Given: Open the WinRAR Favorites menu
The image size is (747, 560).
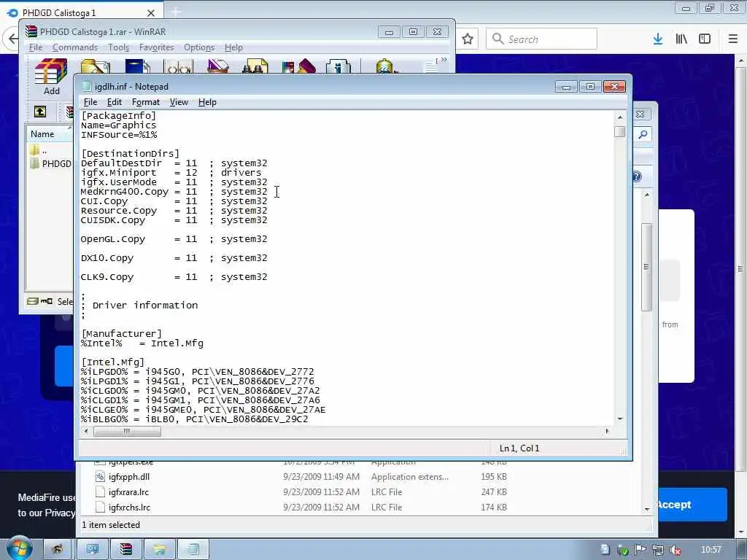Looking at the screenshot, I should tap(156, 47).
